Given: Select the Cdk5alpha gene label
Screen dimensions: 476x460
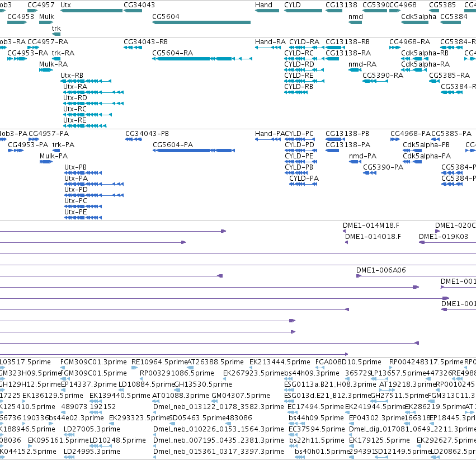Looking at the screenshot, I should (x=418, y=16).
